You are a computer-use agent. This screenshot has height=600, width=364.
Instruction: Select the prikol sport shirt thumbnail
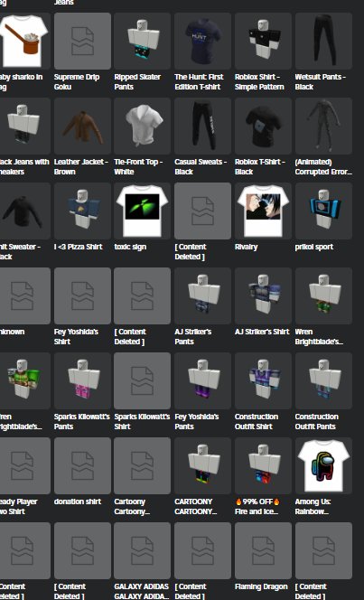point(323,211)
